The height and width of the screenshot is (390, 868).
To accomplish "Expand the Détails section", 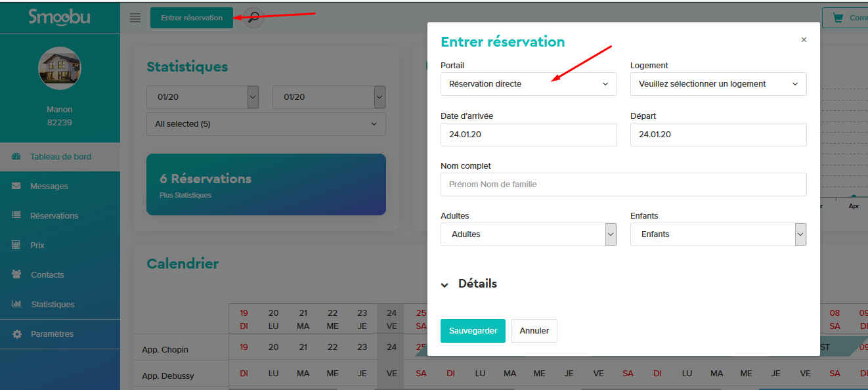I will tap(469, 284).
